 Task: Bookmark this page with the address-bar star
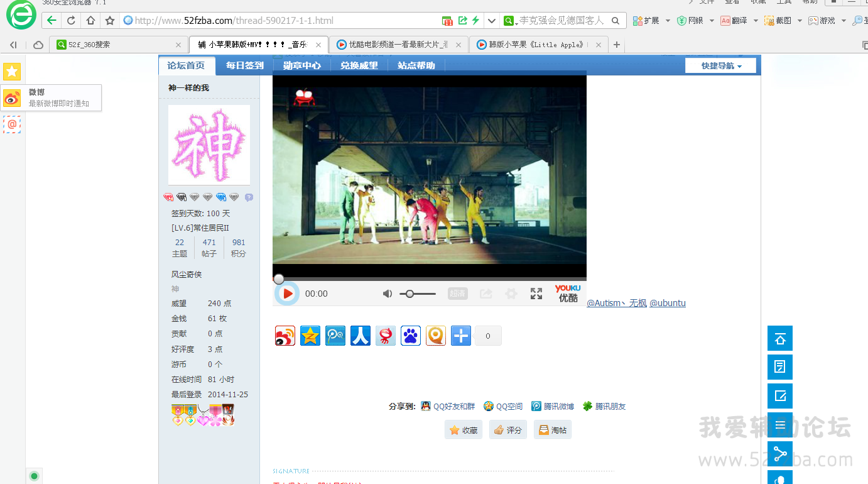[110, 21]
